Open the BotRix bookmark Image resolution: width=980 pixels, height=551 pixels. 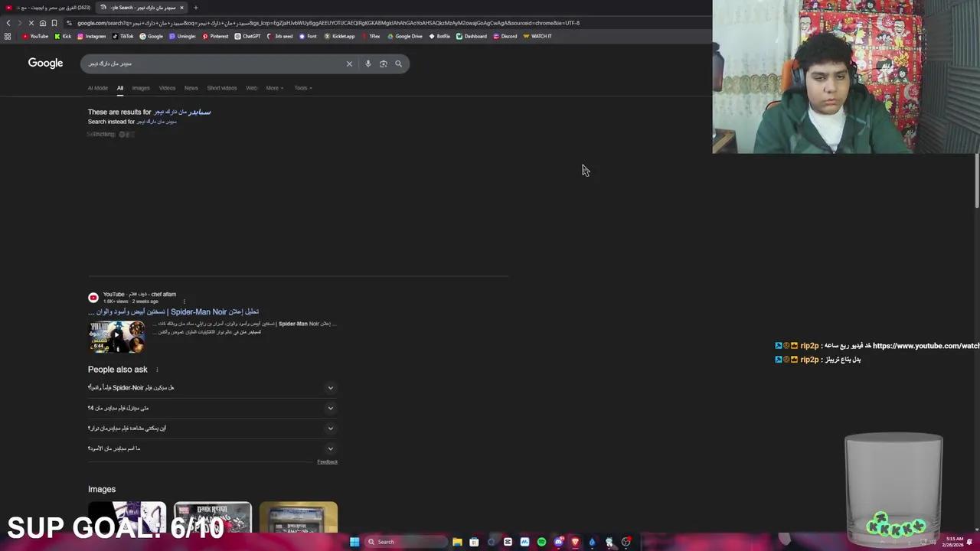pos(439,36)
